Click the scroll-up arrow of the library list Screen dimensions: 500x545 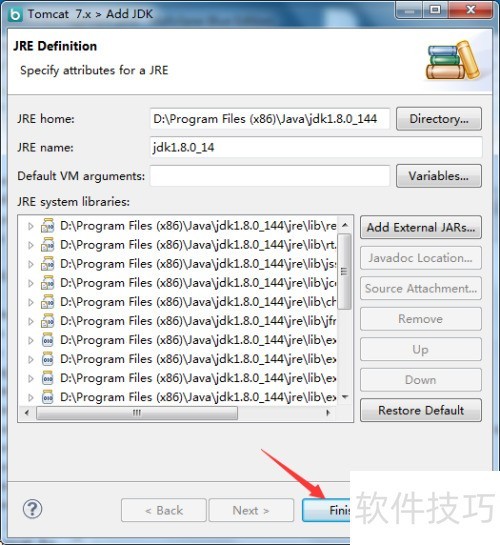(345, 225)
